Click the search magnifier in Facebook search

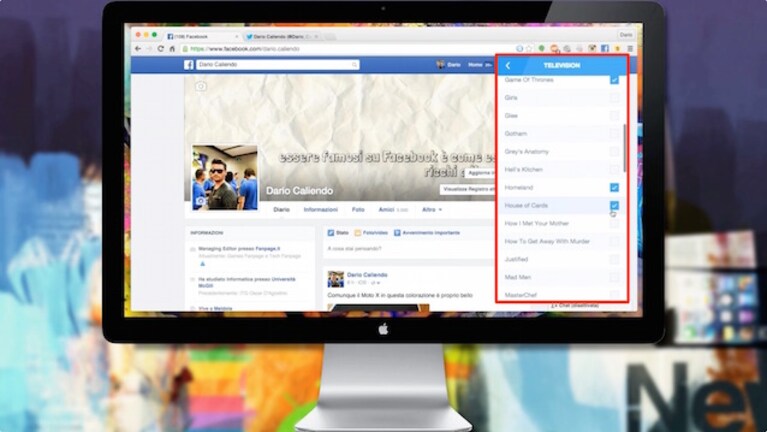pos(354,65)
